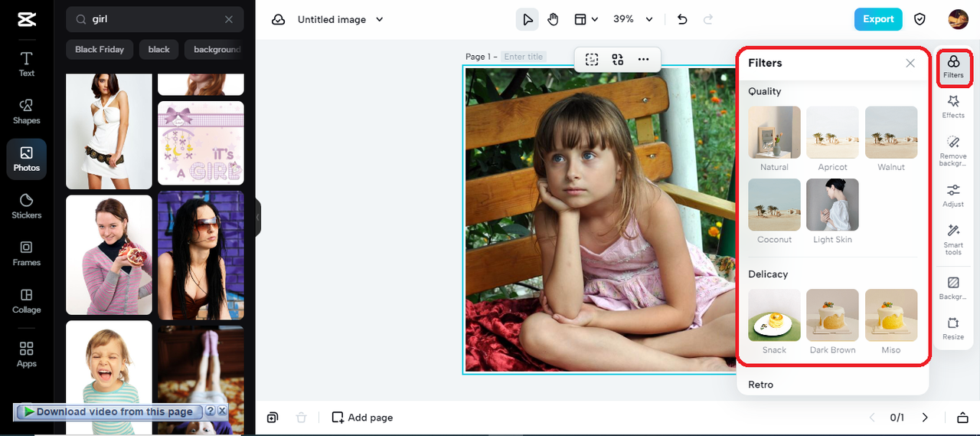Click the duplicate page icon
Viewport: 980px width, 436px height.
(x=273, y=418)
